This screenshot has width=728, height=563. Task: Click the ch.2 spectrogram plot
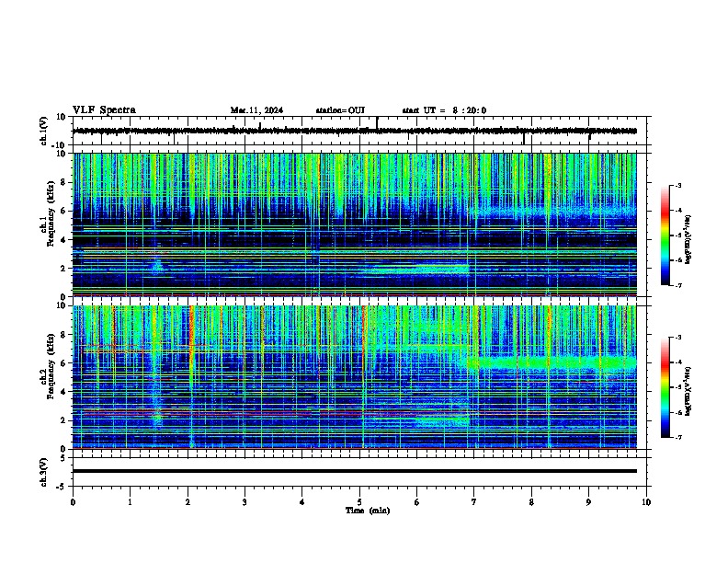pyautogui.click(x=355, y=377)
